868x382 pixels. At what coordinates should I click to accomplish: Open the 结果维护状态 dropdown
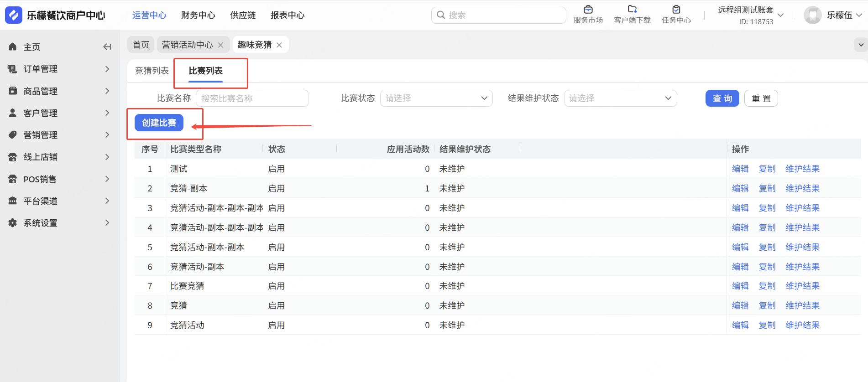620,98
